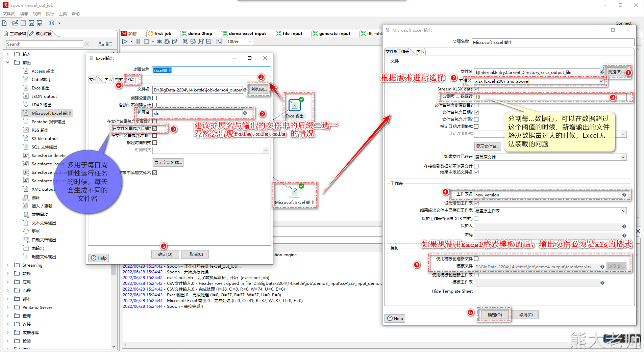The height and width of the screenshot is (352, 644).
Task: Click the variable icon beside 工作表名 field
Action: point(624,195)
